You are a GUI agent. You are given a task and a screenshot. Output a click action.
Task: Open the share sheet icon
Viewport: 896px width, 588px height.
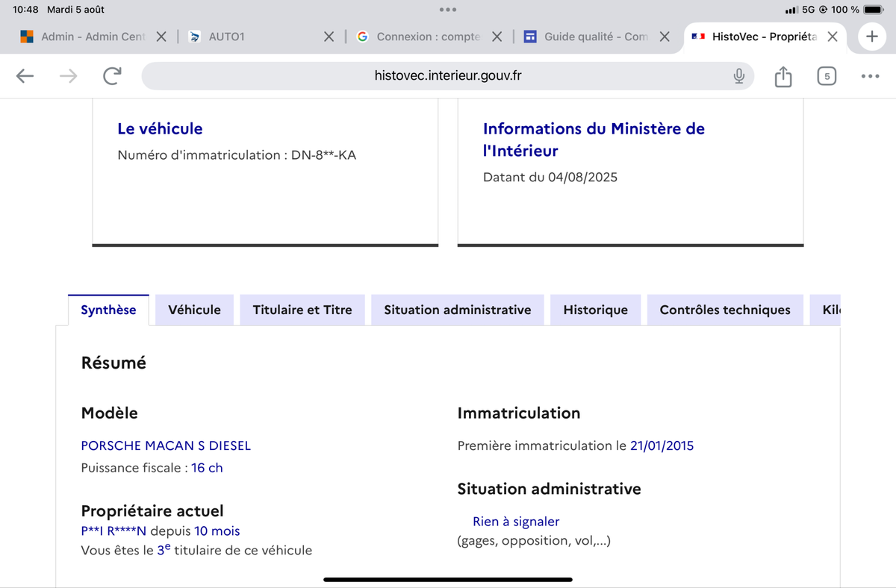tap(783, 76)
